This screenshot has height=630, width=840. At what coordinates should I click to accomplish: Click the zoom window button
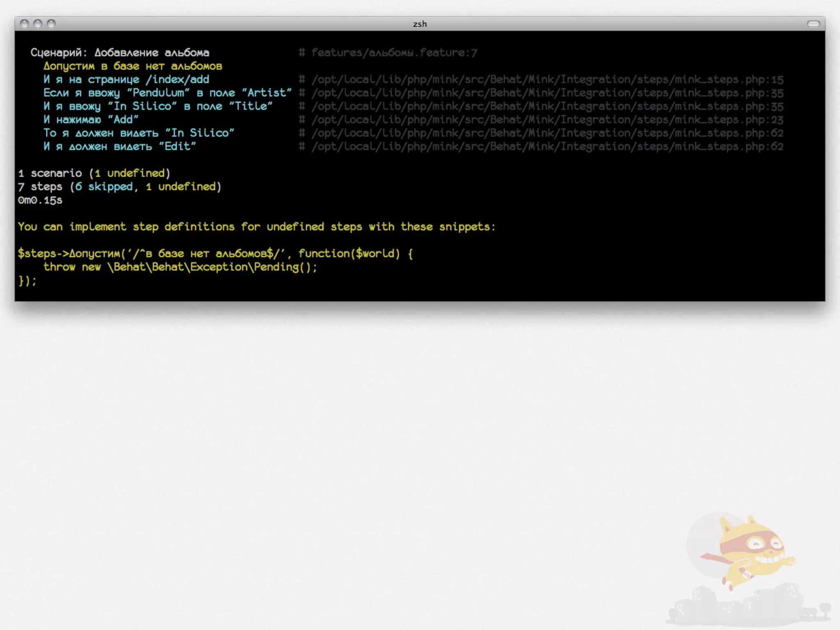coord(51,24)
